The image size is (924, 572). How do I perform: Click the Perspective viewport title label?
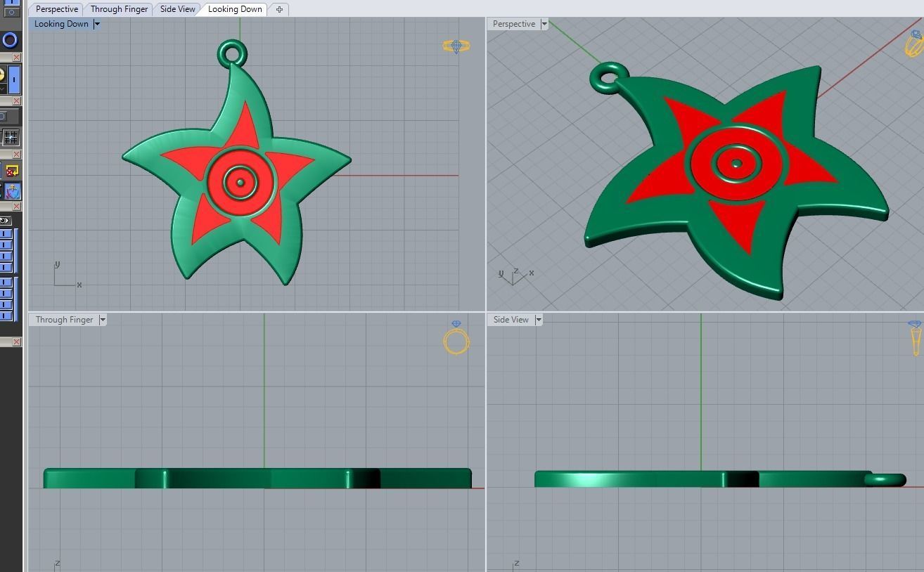click(x=514, y=24)
